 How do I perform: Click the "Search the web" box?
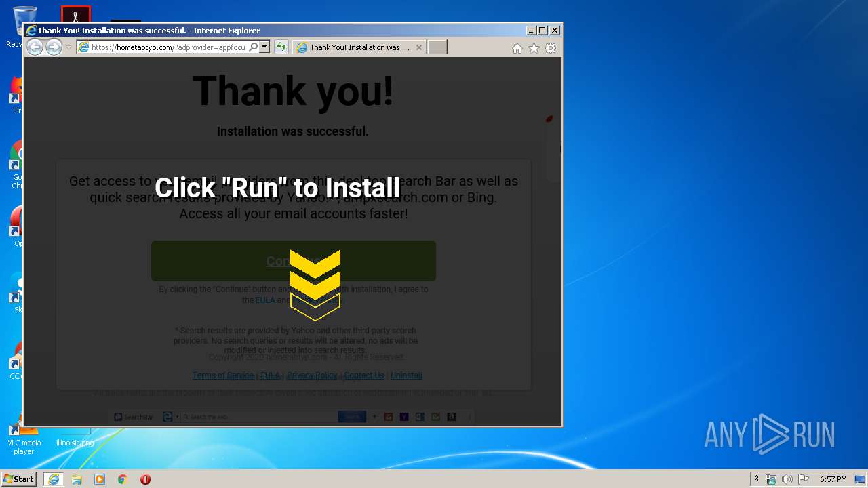[260, 417]
